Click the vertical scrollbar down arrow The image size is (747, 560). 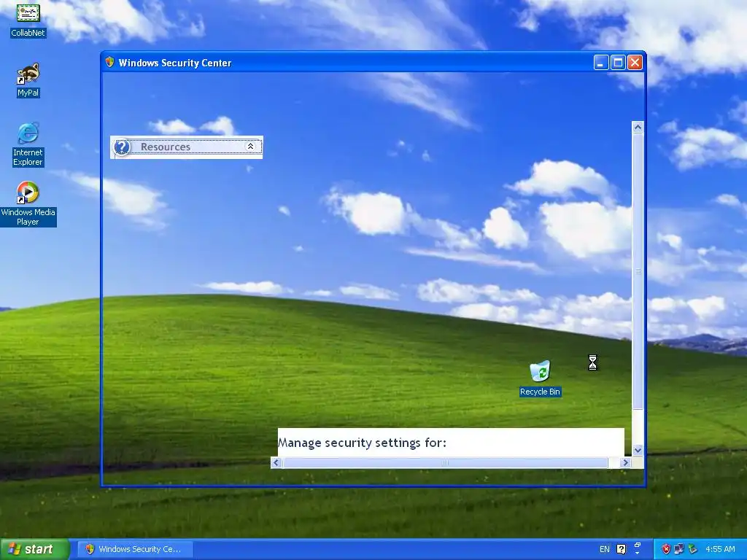tap(638, 450)
